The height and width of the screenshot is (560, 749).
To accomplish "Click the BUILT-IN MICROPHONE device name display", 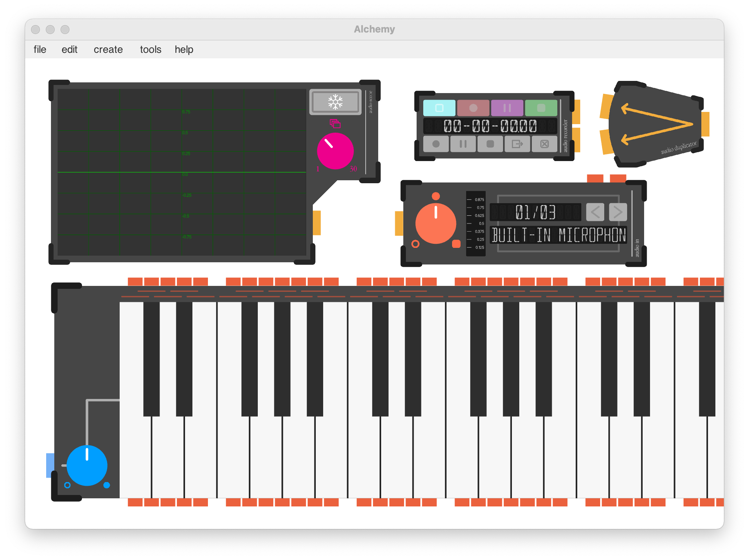I will (x=558, y=235).
